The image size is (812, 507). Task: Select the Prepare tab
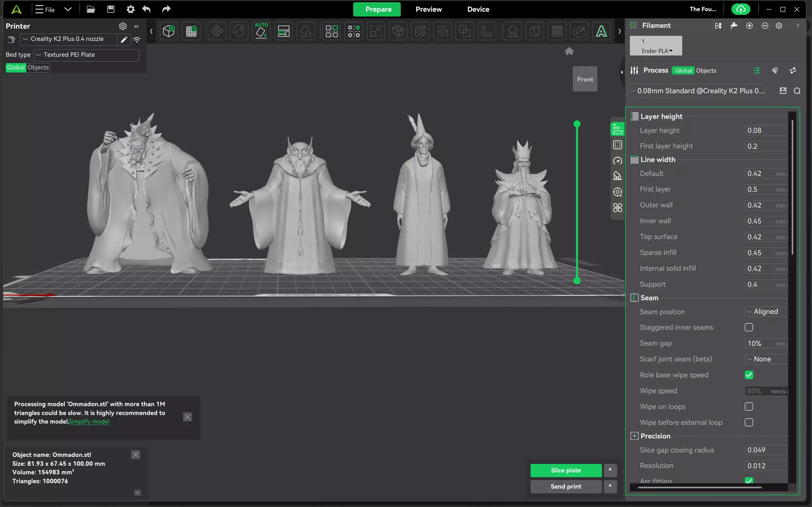coord(377,10)
